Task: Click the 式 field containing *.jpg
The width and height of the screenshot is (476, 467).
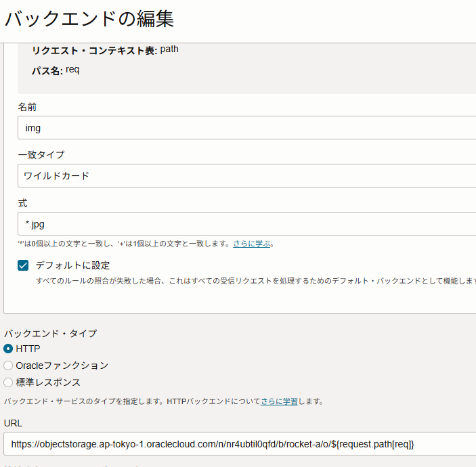Action: pyautogui.click(x=244, y=224)
